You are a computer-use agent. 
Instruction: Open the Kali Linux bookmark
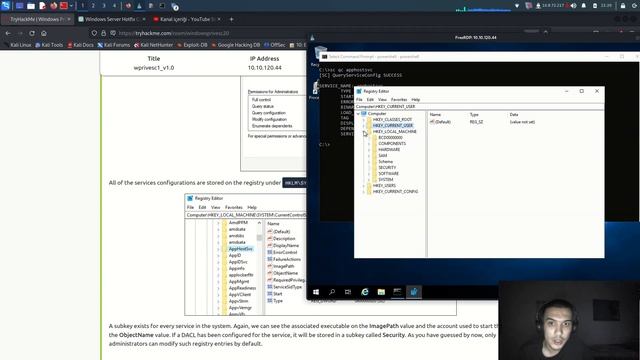[x=18, y=45]
